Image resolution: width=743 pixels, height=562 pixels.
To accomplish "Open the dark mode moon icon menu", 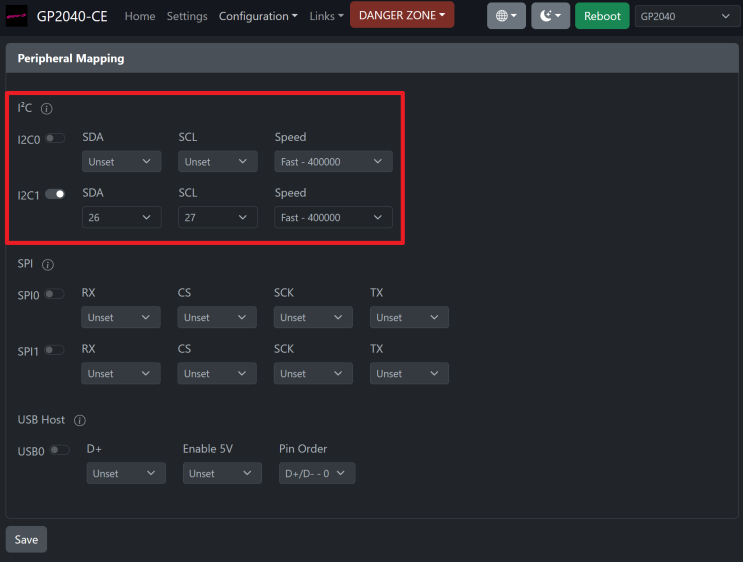I will tap(550, 16).
